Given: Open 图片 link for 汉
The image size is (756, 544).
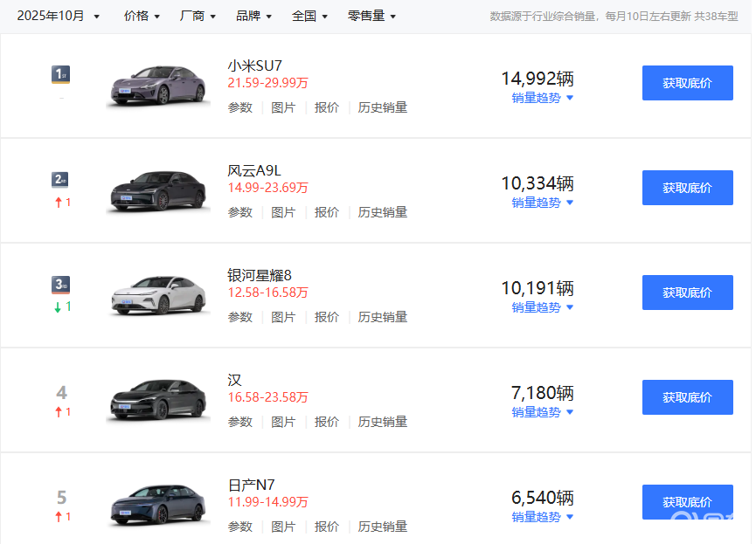Looking at the screenshot, I should [x=283, y=422].
